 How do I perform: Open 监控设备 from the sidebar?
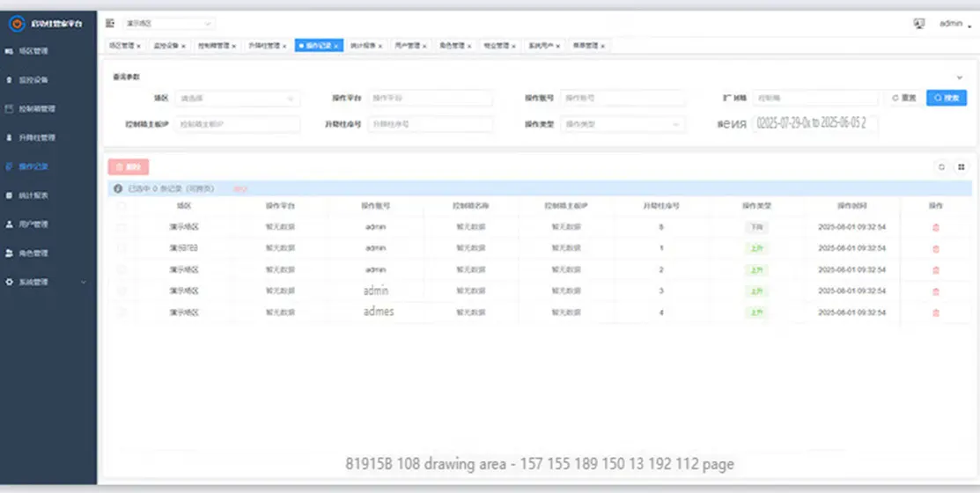[37, 80]
